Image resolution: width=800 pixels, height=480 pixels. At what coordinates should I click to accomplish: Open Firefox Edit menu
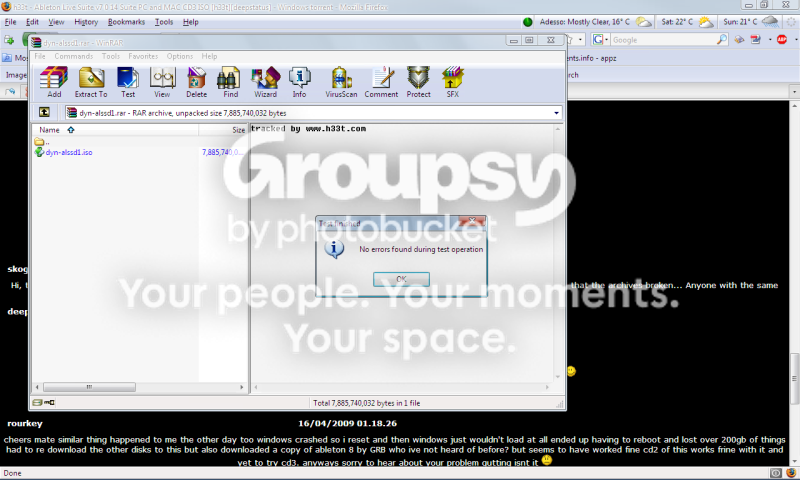click(32, 22)
